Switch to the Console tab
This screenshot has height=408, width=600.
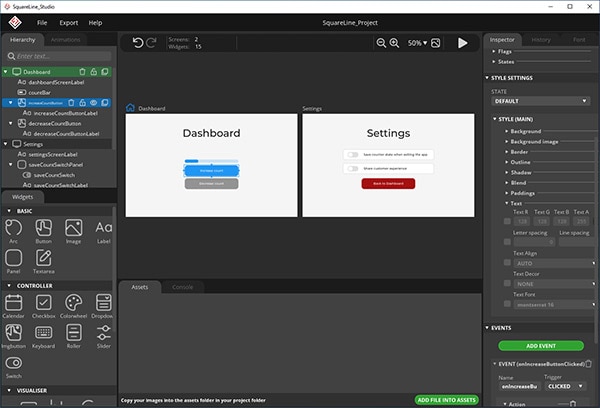pos(183,287)
